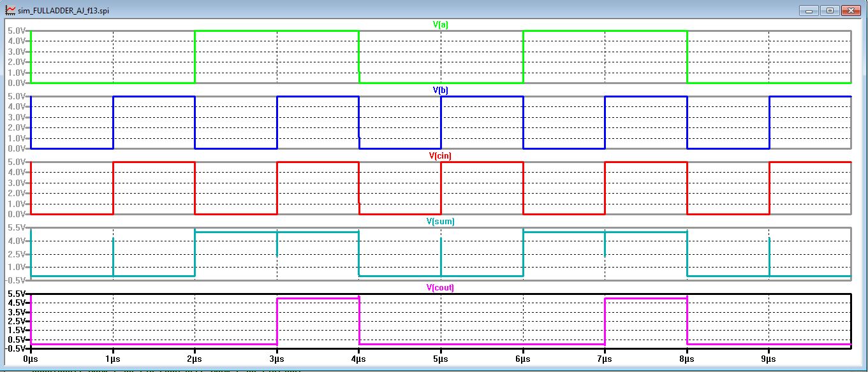Click the 0µs time axis label
The width and height of the screenshot is (868, 372).
pos(29,359)
